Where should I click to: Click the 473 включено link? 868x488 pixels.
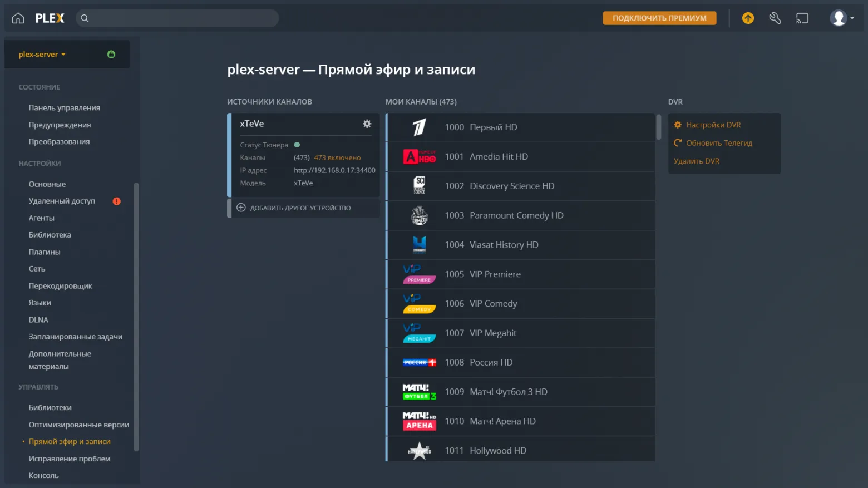coord(337,158)
